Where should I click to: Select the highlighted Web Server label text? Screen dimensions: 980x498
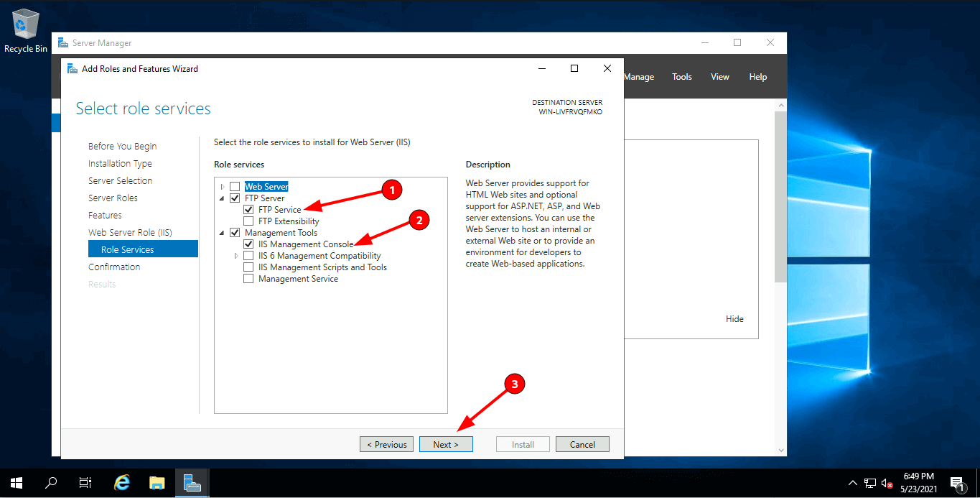point(266,187)
